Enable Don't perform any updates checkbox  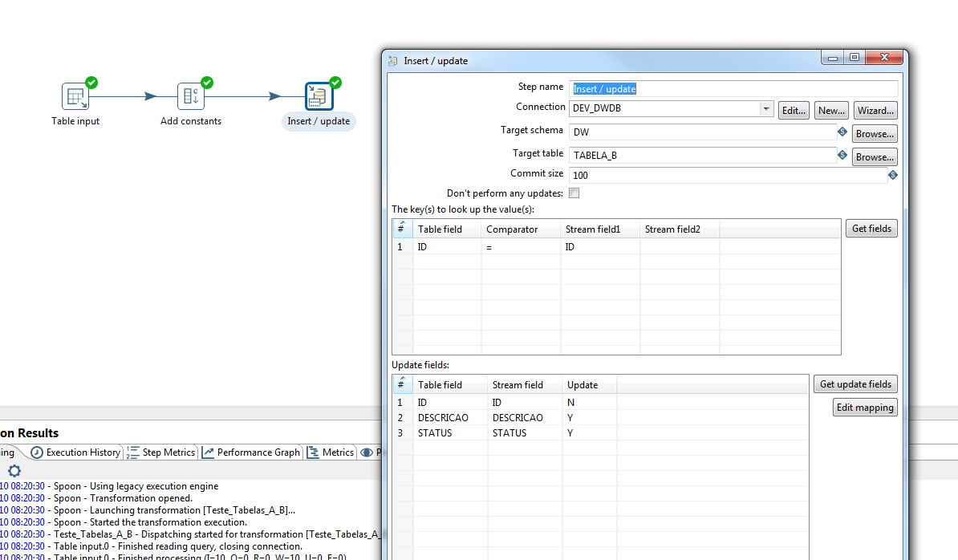pos(574,193)
